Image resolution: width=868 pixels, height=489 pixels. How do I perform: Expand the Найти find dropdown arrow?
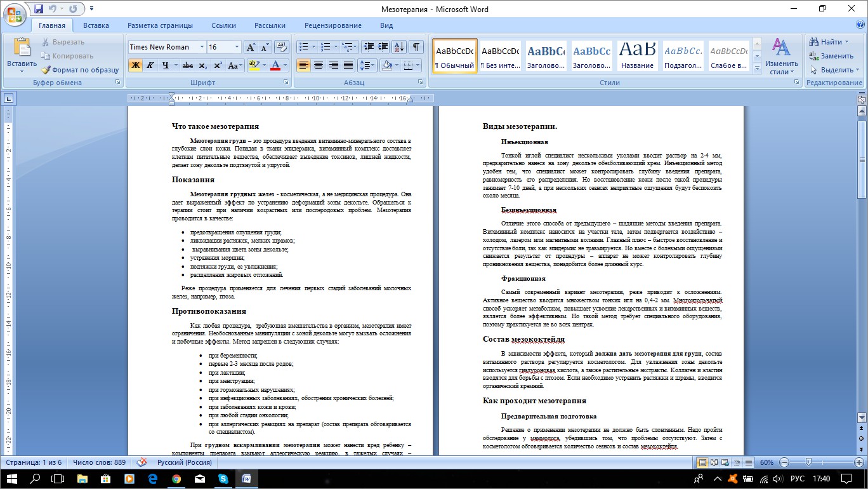[847, 42]
